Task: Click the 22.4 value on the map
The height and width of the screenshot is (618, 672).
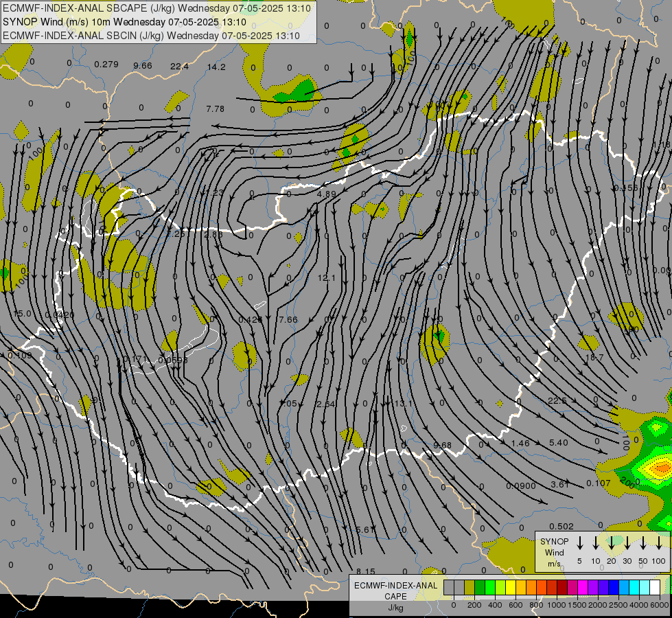Action: click(179, 66)
